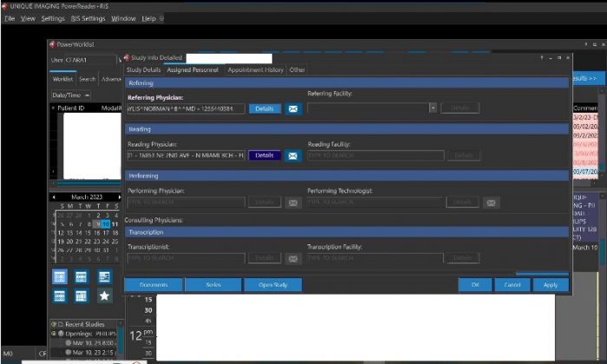This screenshot has height=364, width=607.
Task: Click Details for Performing Technologist
Action: (462, 202)
